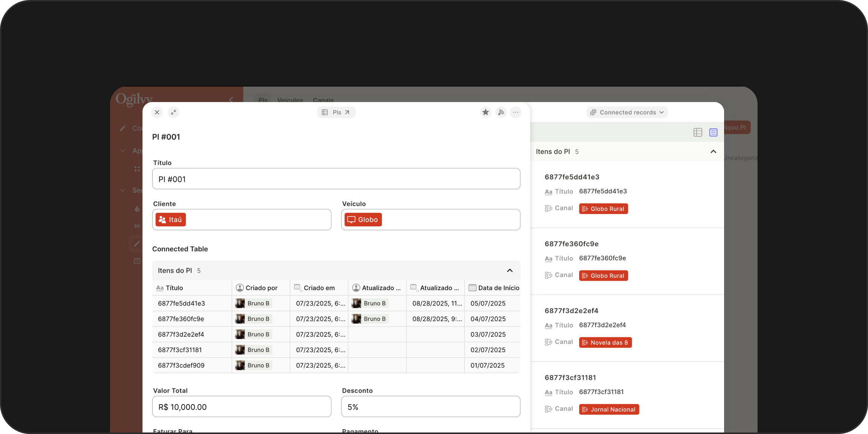868x434 pixels.
Task: Close the PI #001 record panel
Action: (157, 112)
